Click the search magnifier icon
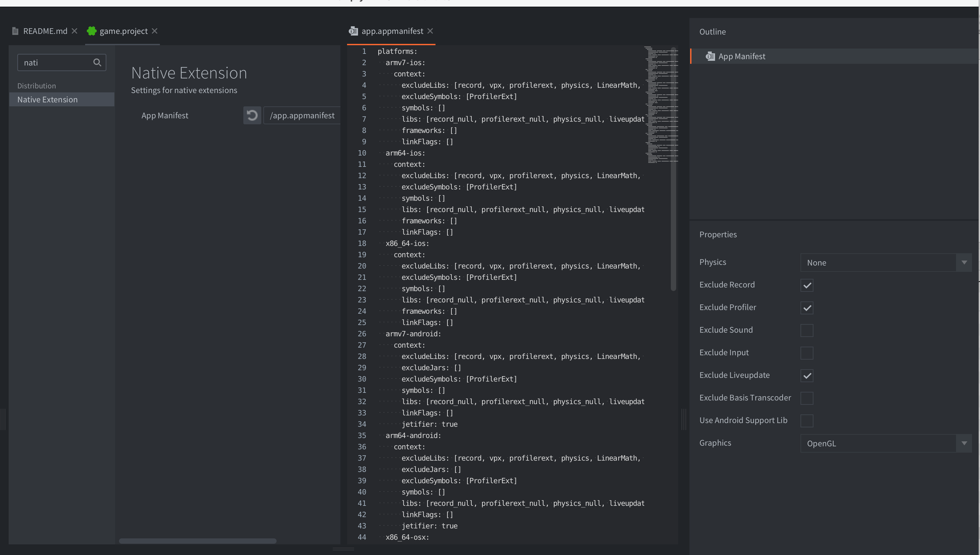 [97, 62]
